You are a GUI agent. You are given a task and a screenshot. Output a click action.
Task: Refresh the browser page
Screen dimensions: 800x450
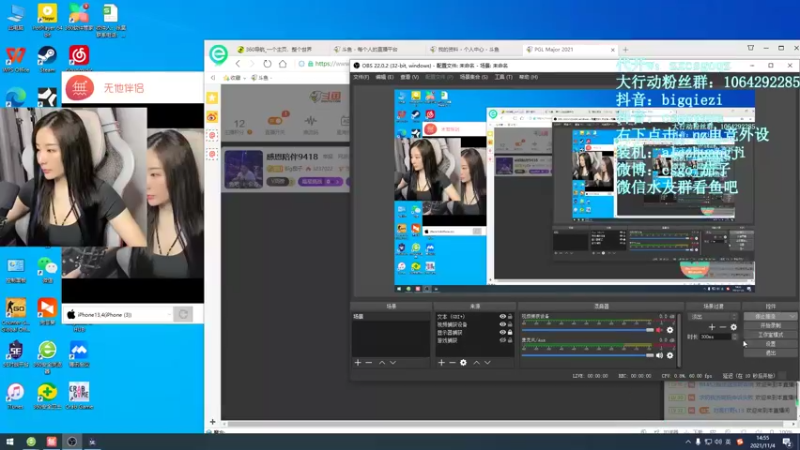pyautogui.click(x=267, y=64)
